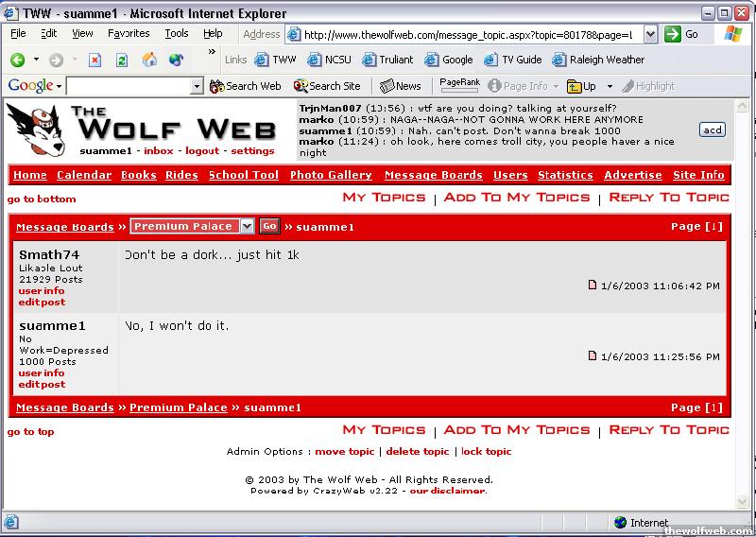The image size is (756, 537).
Task: Click Search Site in Google toolbar
Action: [327, 86]
